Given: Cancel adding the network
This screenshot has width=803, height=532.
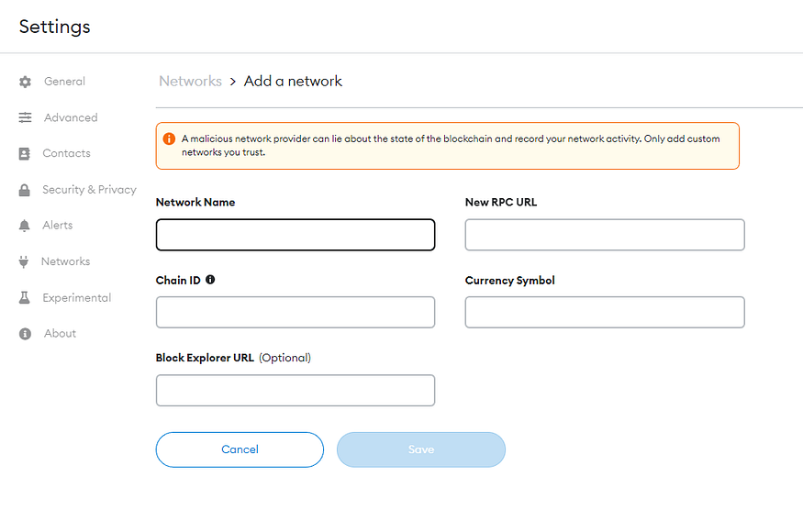Looking at the screenshot, I should [240, 449].
